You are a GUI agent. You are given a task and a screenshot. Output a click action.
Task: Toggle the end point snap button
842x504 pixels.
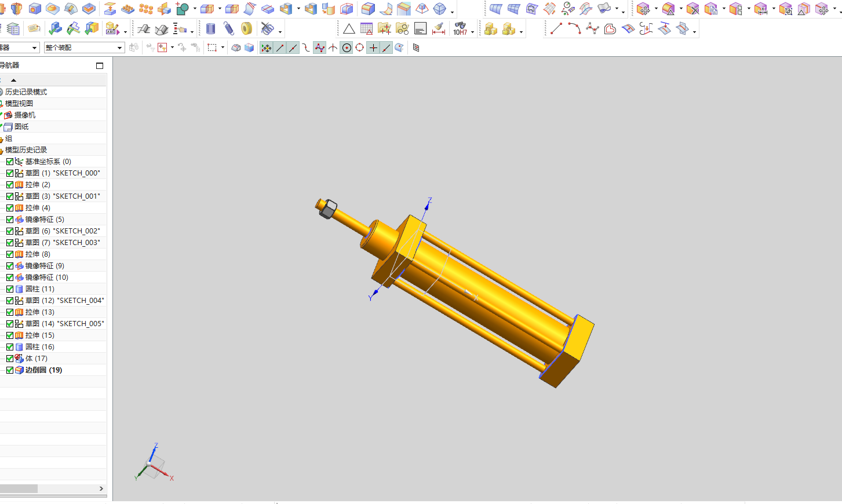280,48
